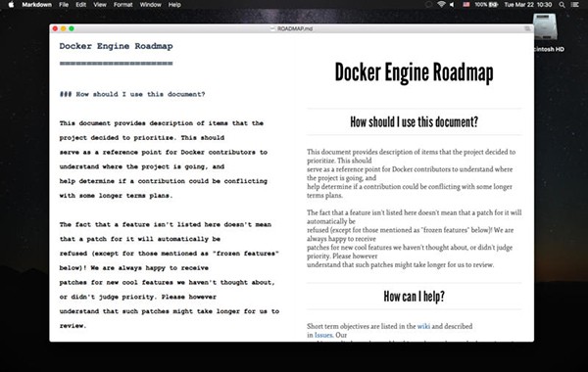
Task: Close the ROADMAP.md window with red button
Action: (55, 28)
